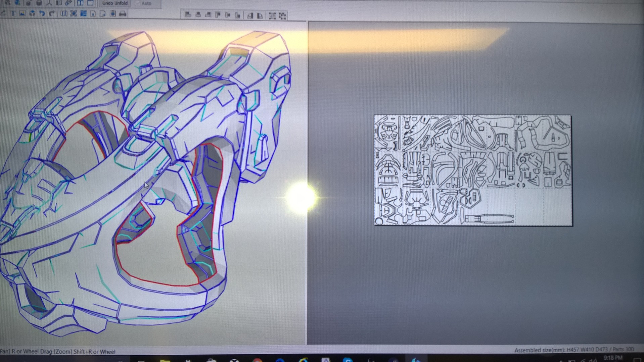
Task: Click the left-pointing flip part icon
Action: 250,15
